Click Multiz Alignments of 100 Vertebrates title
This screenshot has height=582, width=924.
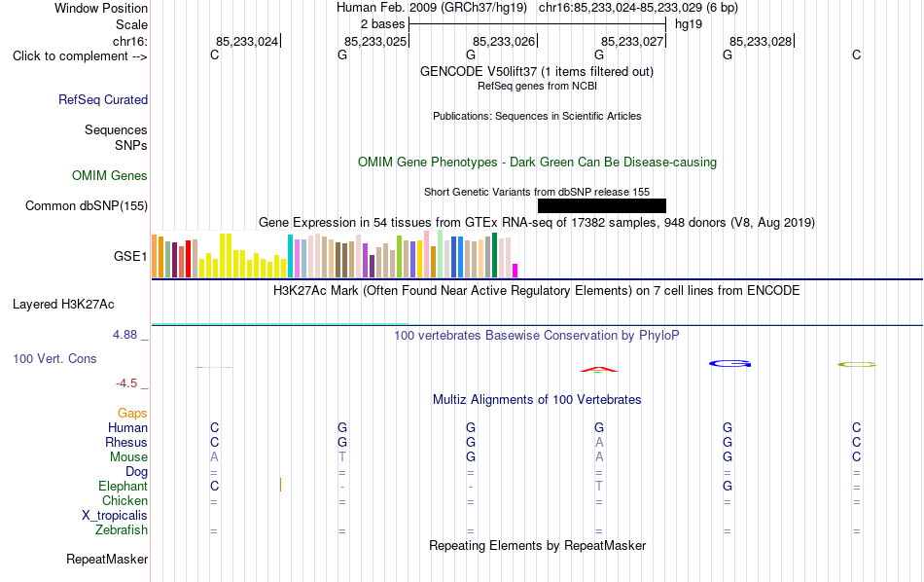(536, 400)
